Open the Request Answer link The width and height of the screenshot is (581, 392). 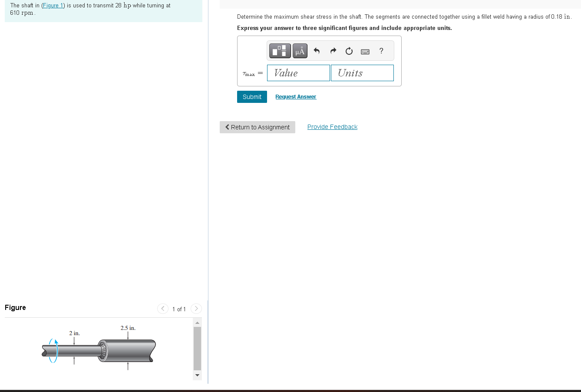tap(296, 96)
